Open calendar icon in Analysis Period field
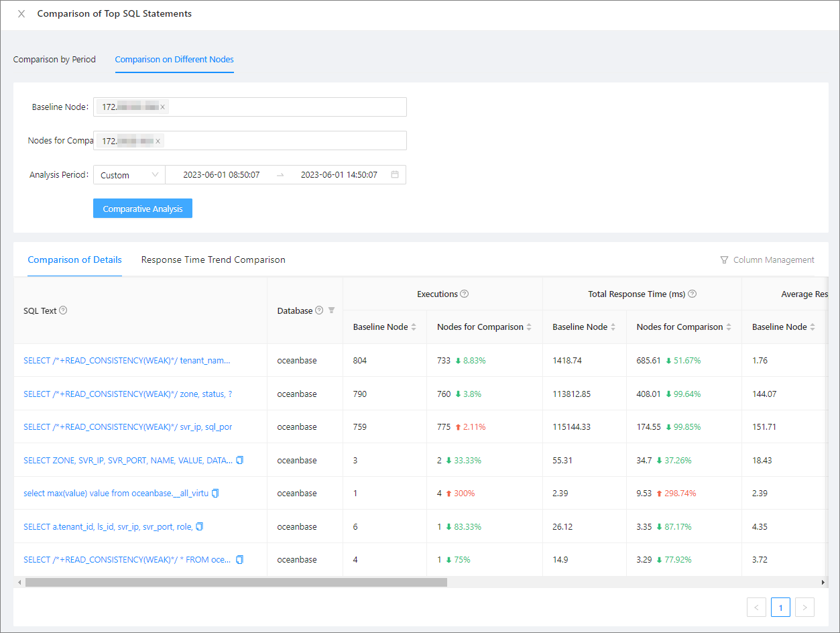Image resolution: width=840 pixels, height=633 pixels. point(395,175)
